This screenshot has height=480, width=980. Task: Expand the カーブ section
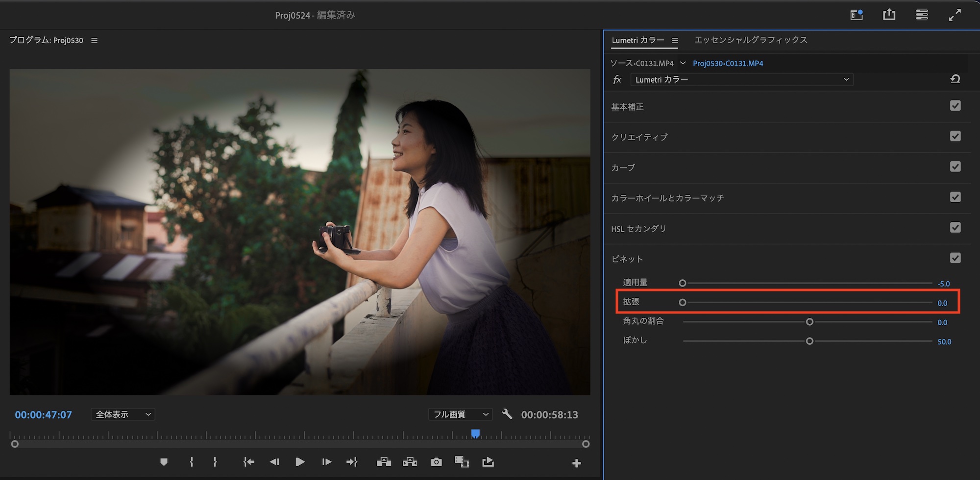coord(623,168)
